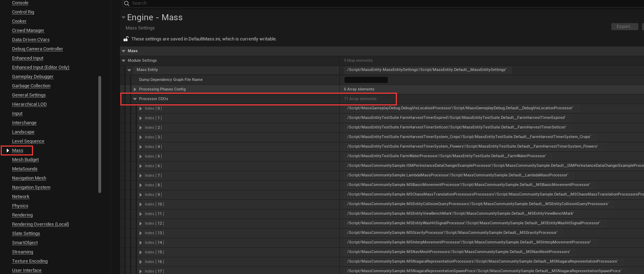
Task: Go to Rendering settings category
Action: (22, 215)
